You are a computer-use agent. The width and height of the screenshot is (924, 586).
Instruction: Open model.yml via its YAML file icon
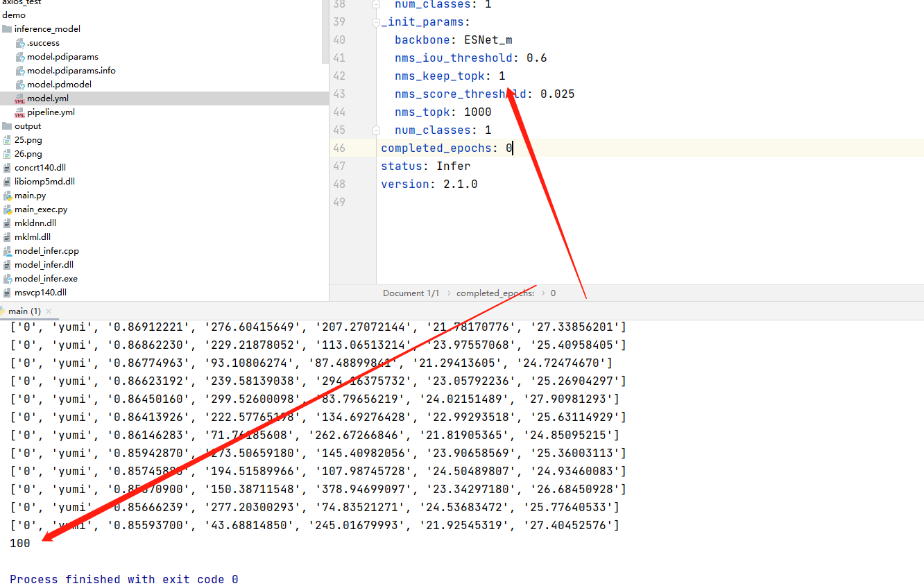pos(19,99)
